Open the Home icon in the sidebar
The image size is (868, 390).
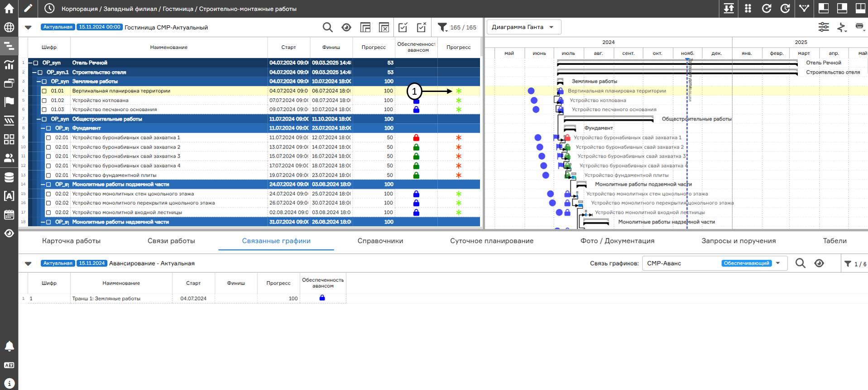[x=9, y=9]
